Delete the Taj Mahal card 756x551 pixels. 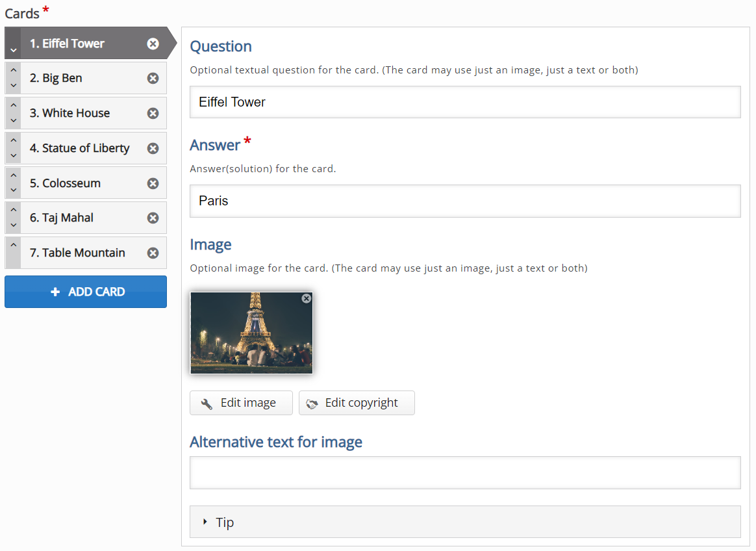[153, 218]
